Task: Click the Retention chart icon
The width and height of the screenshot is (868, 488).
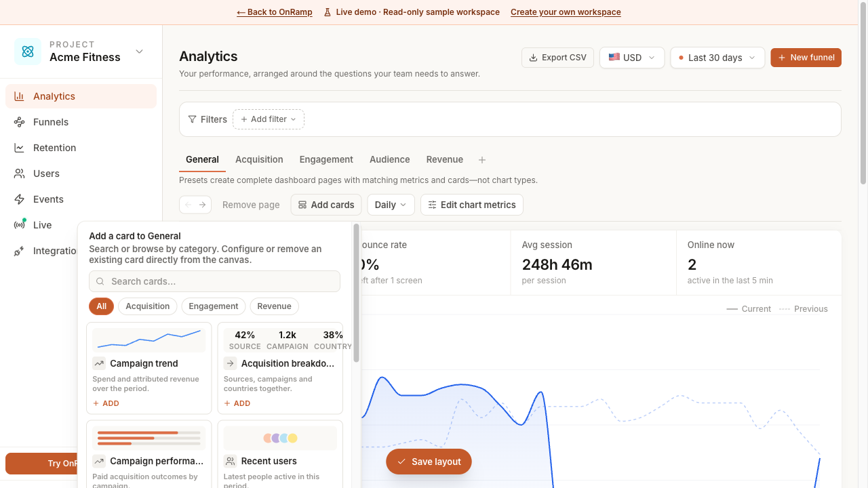Action: [x=20, y=148]
